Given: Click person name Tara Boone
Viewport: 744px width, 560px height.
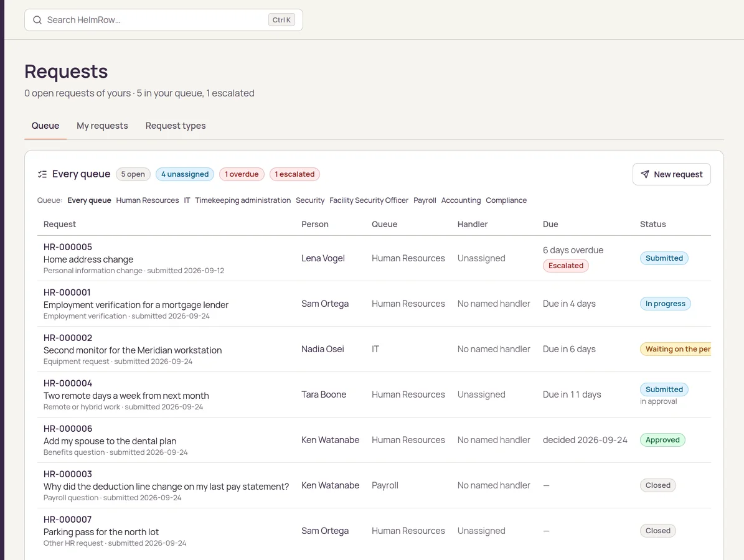Looking at the screenshot, I should 324,394.
